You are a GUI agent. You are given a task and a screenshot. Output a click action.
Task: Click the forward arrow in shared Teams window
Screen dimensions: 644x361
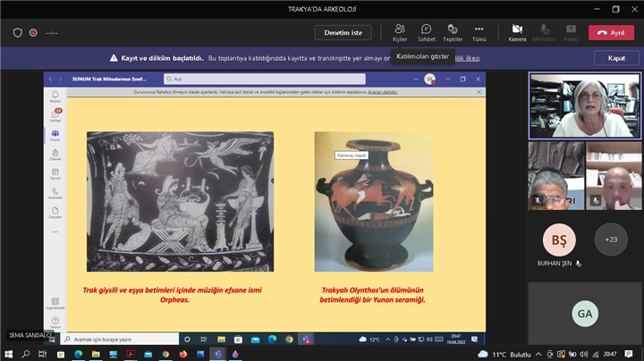click(x=60, y=79)
